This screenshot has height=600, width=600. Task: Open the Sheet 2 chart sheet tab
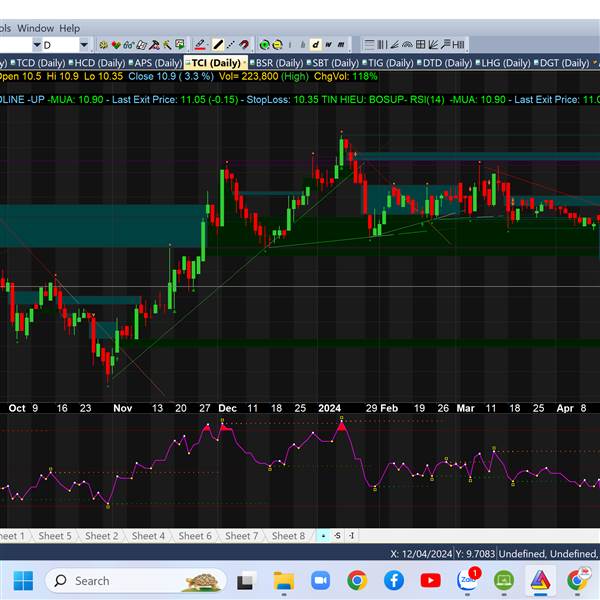coord(101,536)
